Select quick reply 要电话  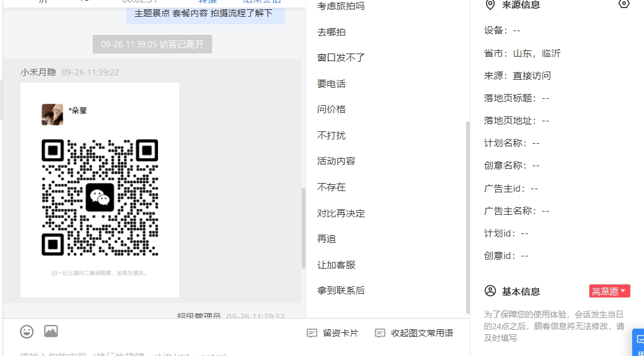332,84
